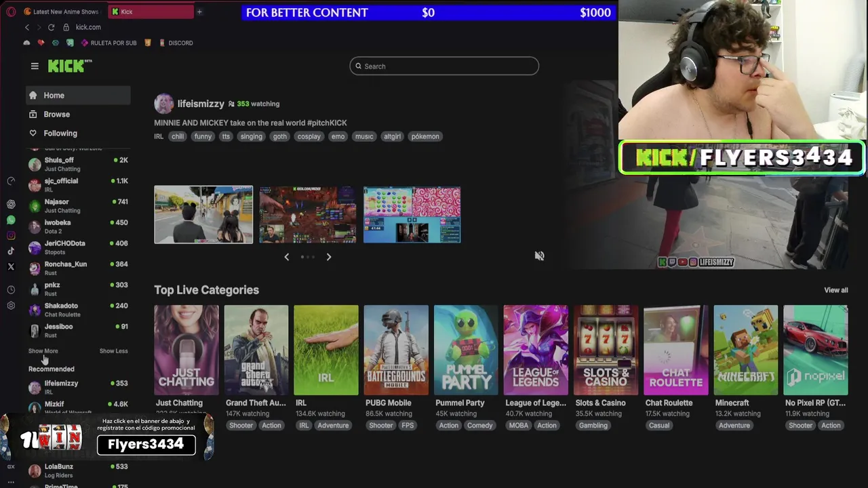Open PUBG Mobile category card
Image resolution: width=868 pixels, height=488 pixels.
tap(396, 350)
